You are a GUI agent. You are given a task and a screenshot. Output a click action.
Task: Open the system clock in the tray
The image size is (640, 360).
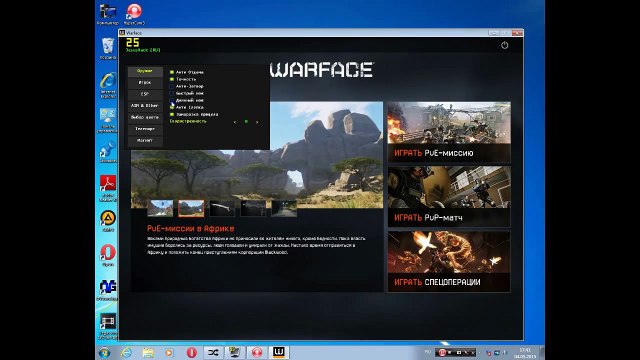[x=525, y=353]
